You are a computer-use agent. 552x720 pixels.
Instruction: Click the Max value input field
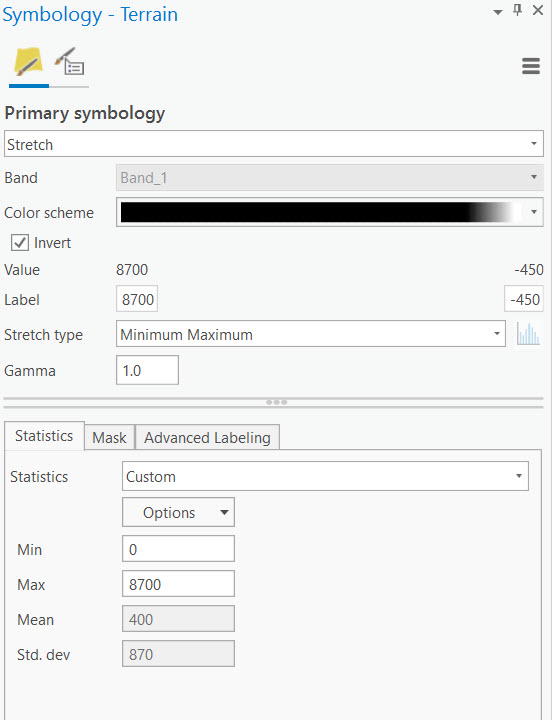click(x=178, y=584)
